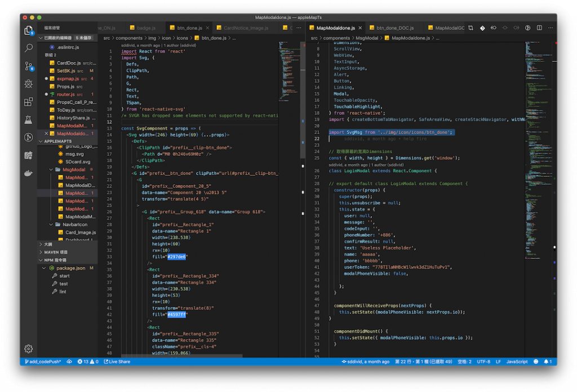Click the #4597ff fill color value
The image size is (577, 392).
pos(176,314)
